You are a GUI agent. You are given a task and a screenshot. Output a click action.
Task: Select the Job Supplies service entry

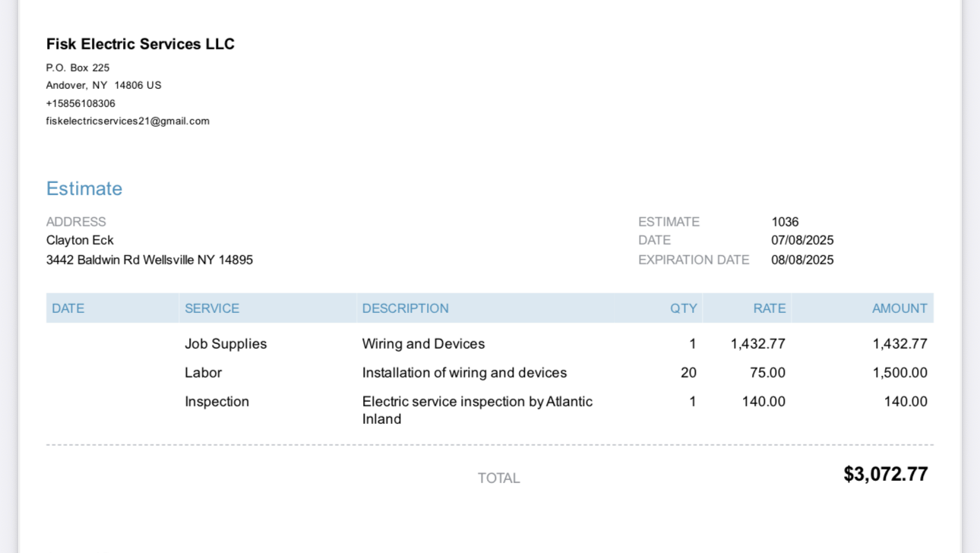click(x=226, y=343)
